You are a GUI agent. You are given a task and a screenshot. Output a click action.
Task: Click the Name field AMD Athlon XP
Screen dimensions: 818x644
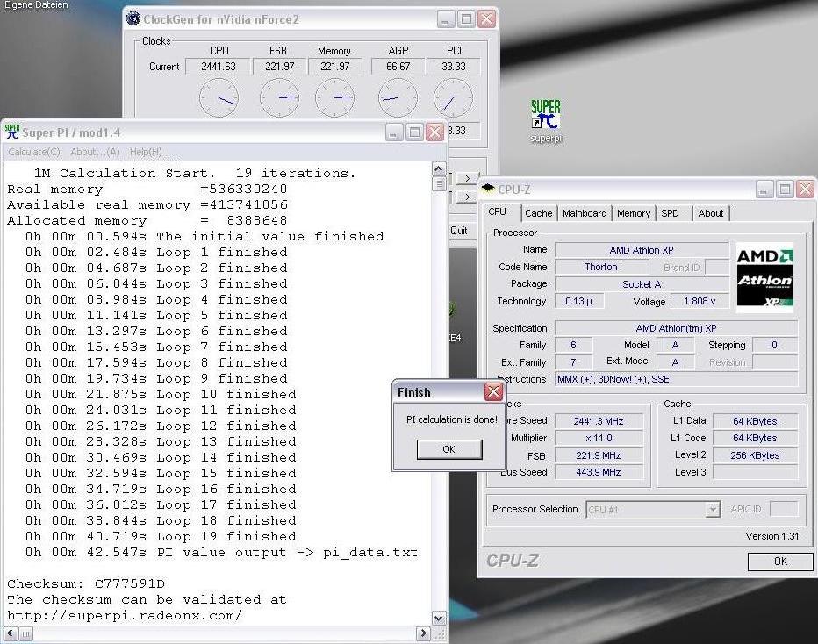[x=642, y=250]
